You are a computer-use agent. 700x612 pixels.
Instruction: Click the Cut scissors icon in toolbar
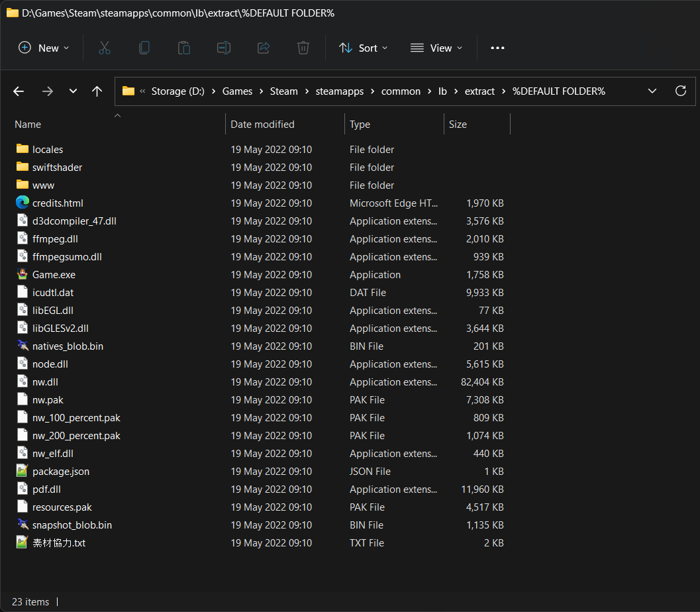[x=104, y=48]
